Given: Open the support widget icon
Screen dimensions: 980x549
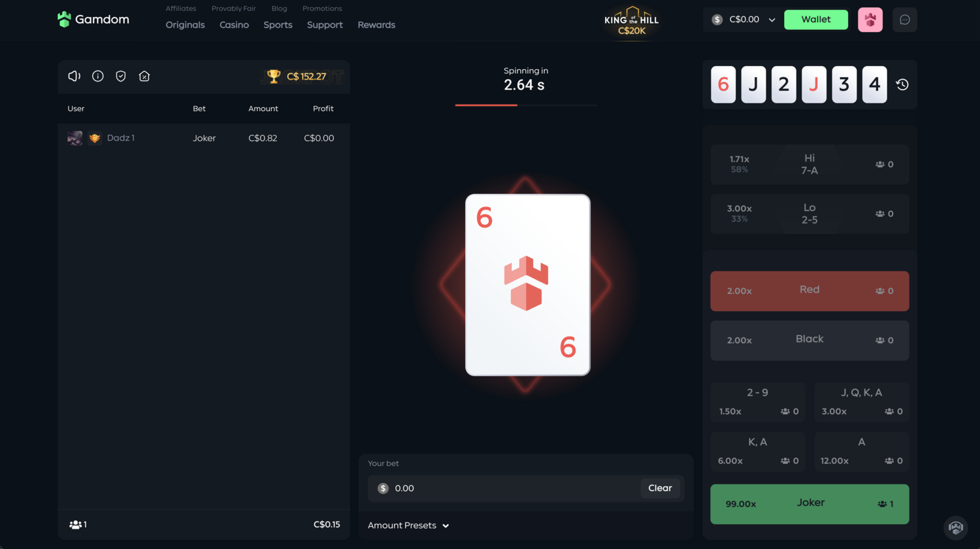Looking at the screenshot, I should 956,527.
